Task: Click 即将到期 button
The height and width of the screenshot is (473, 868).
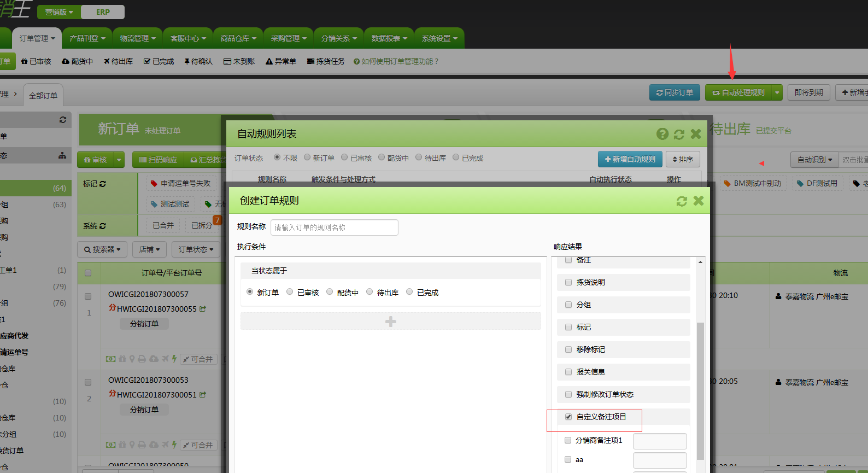Action: pyautogui.click(x=808, y=92)
